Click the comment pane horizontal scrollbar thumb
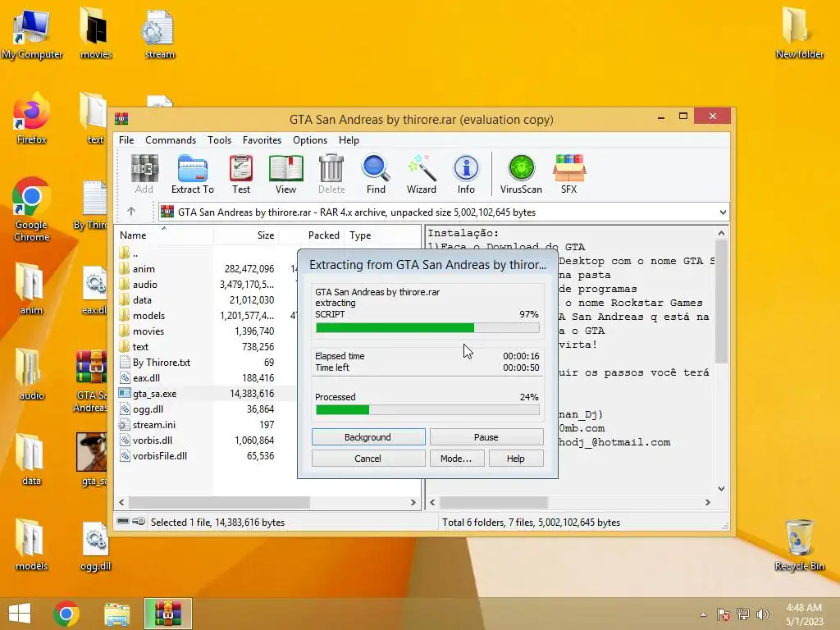This screenshot has width=840, height=630. pos(493,503)
